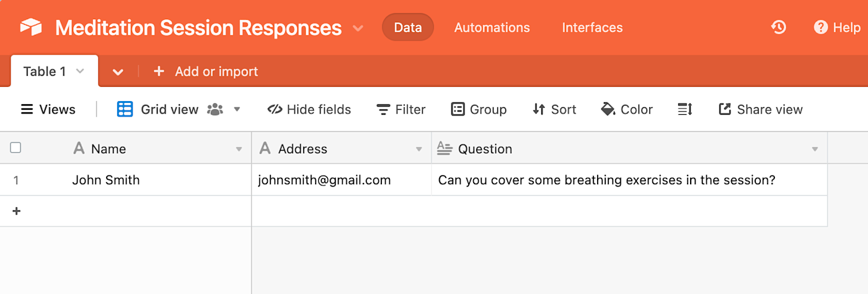The image size is (868, 294).
Task: Expand the base name dropdown chevron
Action: (x=358, y=28)
